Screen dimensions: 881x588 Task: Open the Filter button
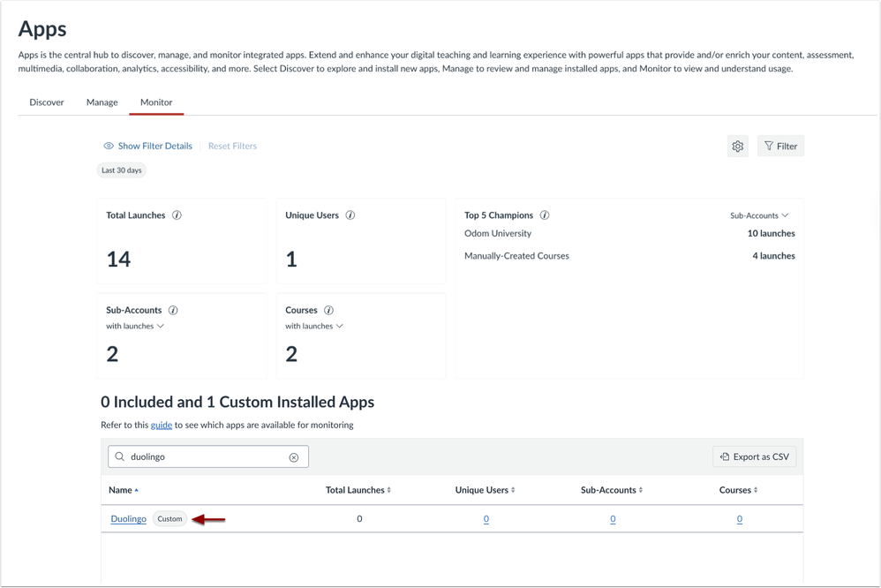[x=780, y=147]
